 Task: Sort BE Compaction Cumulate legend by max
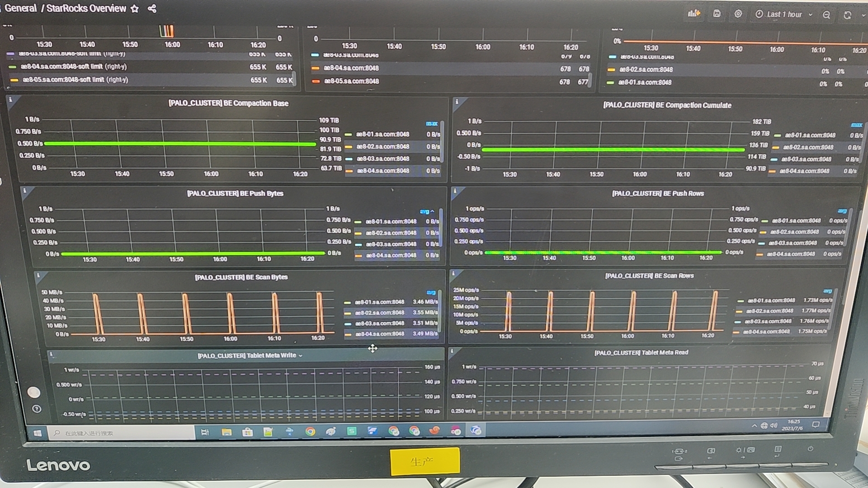pyautogui.click(x=857, y=125)
